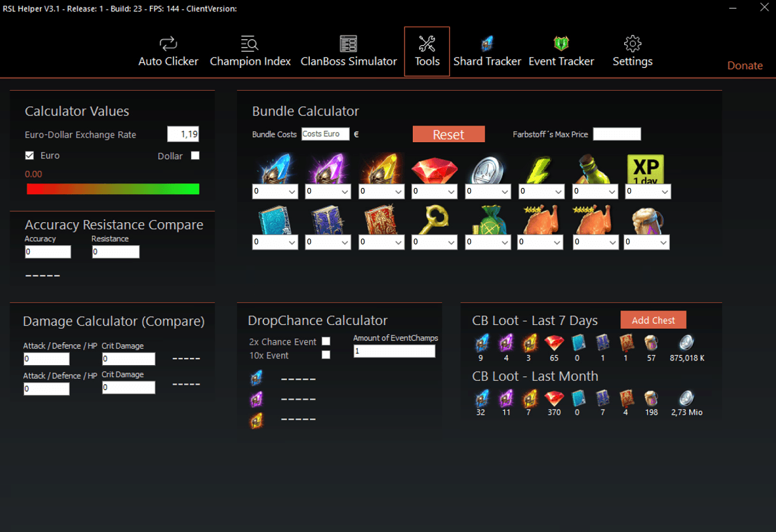Click the red gem icon in Bundle Calculator
Screen dimensions: 776x532
[x=434, y=170]
